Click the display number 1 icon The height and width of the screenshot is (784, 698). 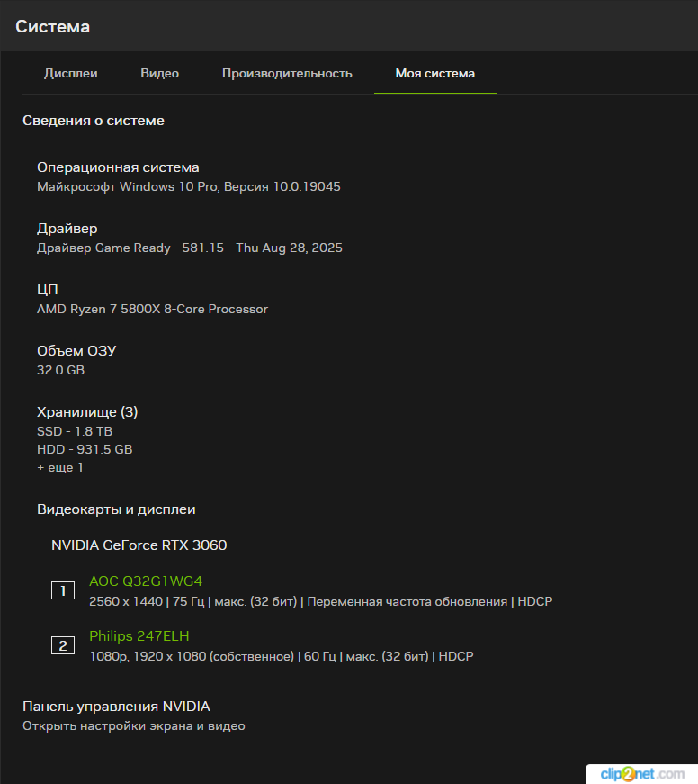[63, 590]
